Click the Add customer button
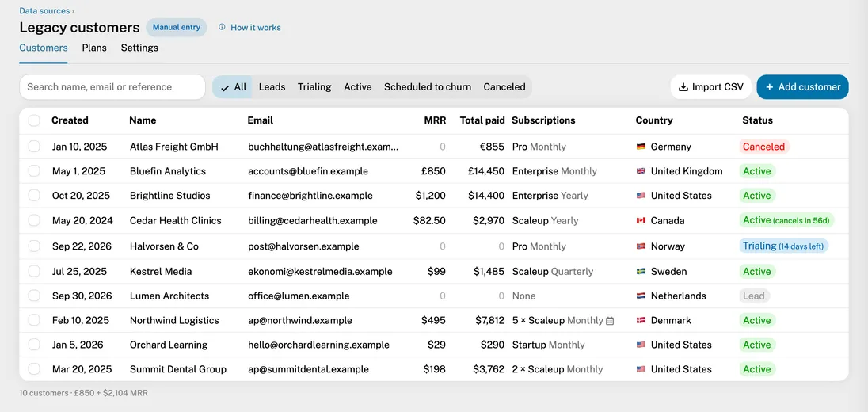The image size is (868, 412). pyautogui.click(x=803, y=87)
